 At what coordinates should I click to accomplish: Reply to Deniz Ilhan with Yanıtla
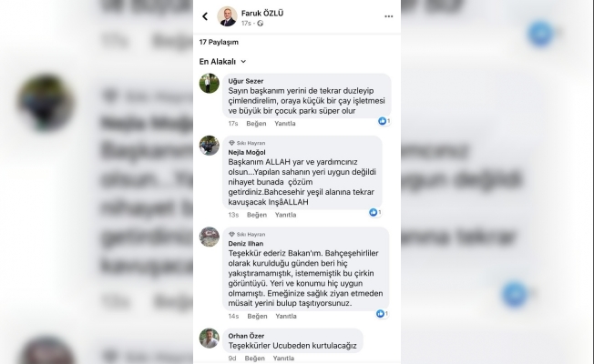[286, 316]
